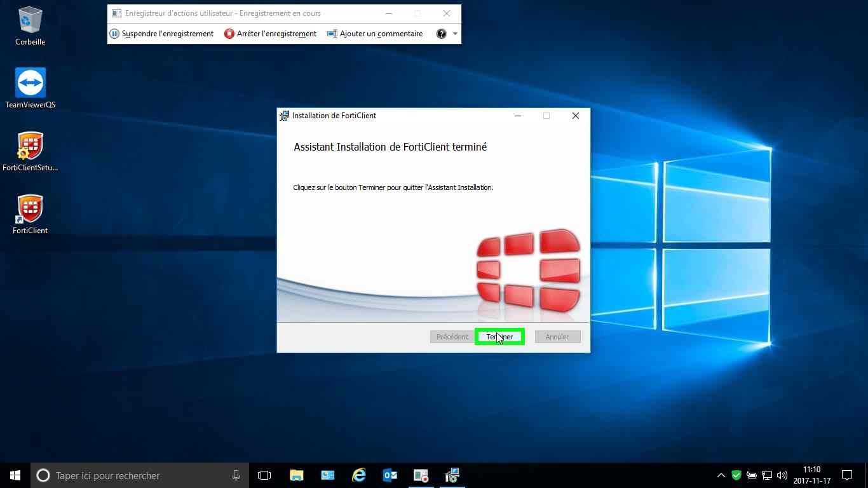Click the Steps Recorder title bar icon
This screenshot has height=488, width=868.
tap(116, 13)
